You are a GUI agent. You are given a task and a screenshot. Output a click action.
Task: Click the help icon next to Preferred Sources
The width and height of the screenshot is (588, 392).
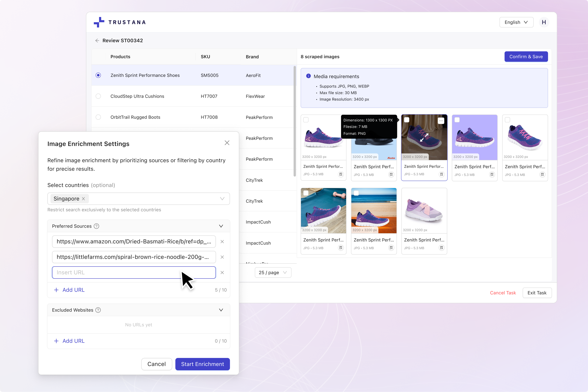(x=96, y=226)
